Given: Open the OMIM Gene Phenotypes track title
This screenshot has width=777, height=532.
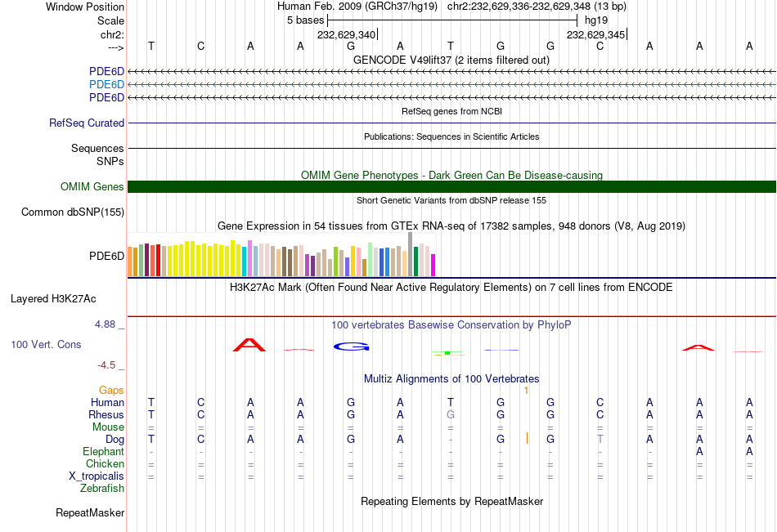Looking at the screenshot, I should coord(452,176).
